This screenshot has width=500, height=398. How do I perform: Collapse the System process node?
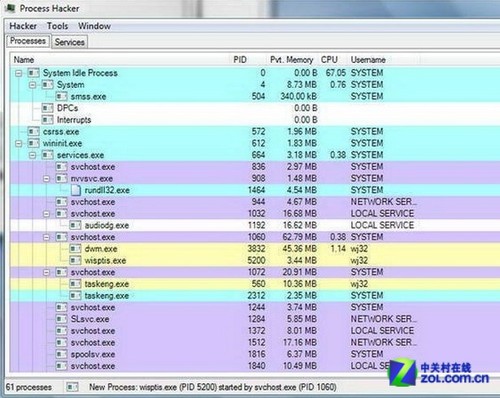click(32, 85)
